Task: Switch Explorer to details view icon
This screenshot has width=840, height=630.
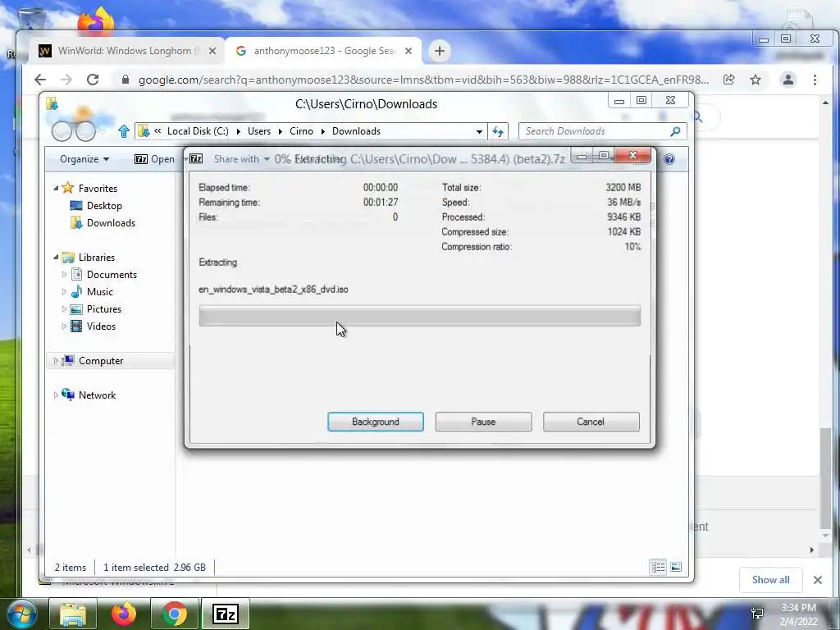Action: (659, 567)
